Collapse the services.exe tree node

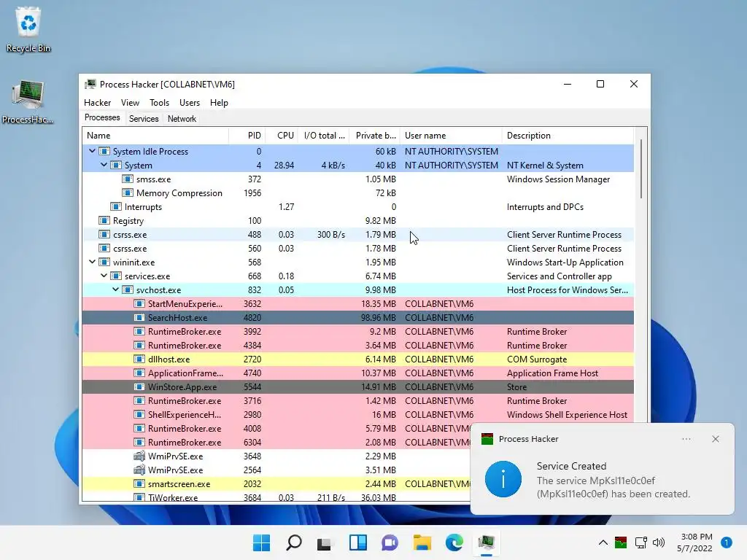pos(104,276)
